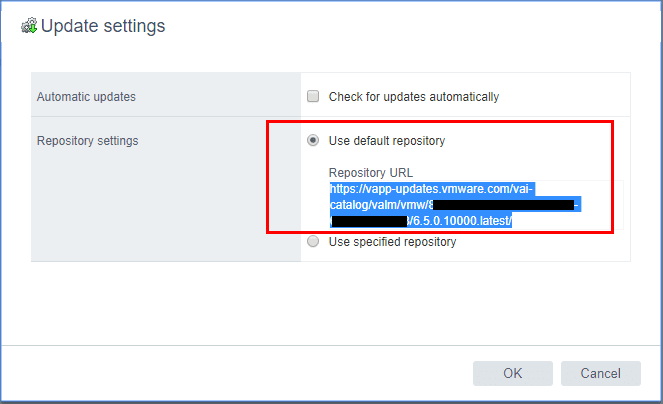Click the Update settings gear icon
Image resolution: width=663 pixels, height=404 pixels.
[29, 26]
